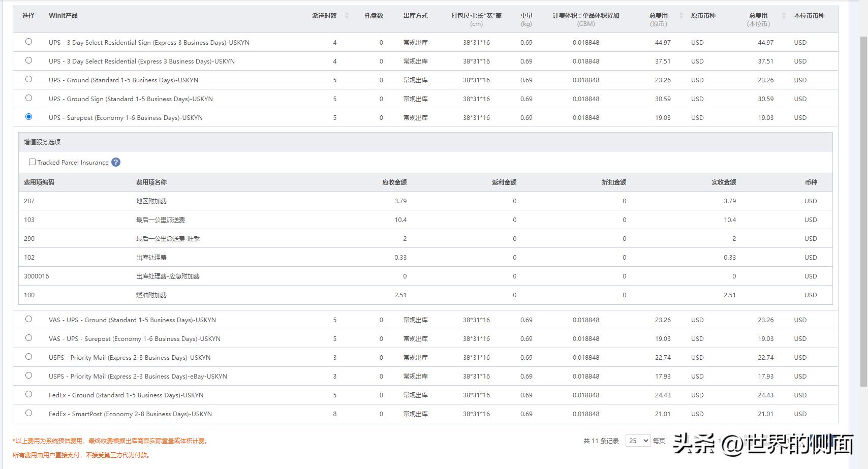This screenshot has width=868, height=469.
Task: Choose the UPS Ground Sign shipping radio
Action: click(28, 98)
